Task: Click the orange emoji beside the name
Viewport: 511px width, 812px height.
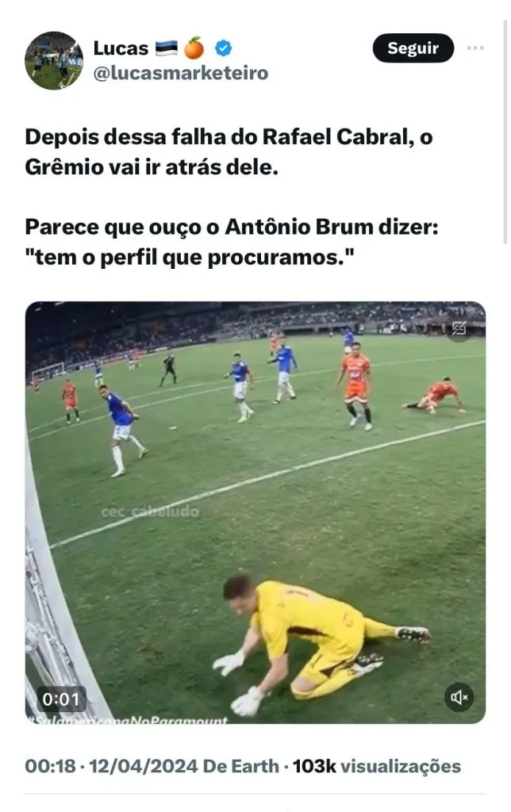Action: click(x=194, y=48)
